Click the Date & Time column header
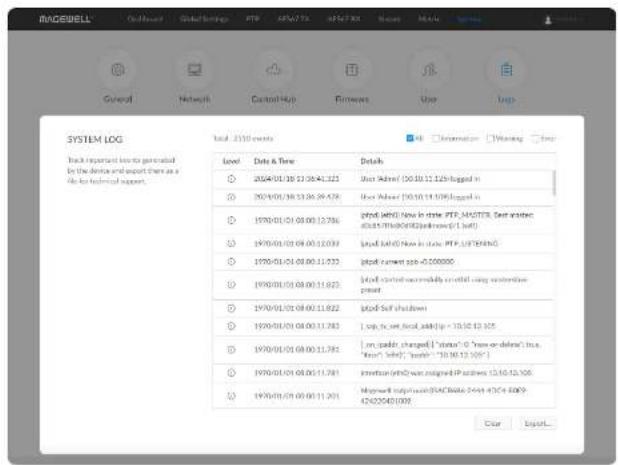The image size is (618, 465). [274, 161]
